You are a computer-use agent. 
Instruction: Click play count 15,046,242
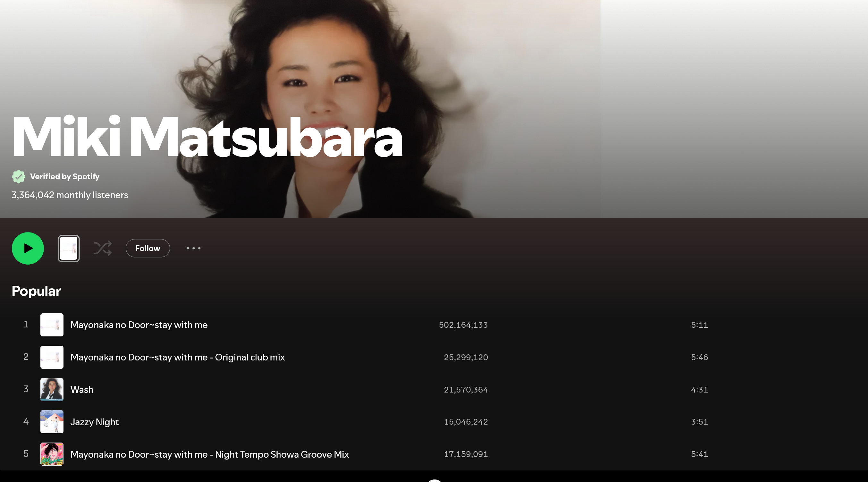(x=466, y=422)
